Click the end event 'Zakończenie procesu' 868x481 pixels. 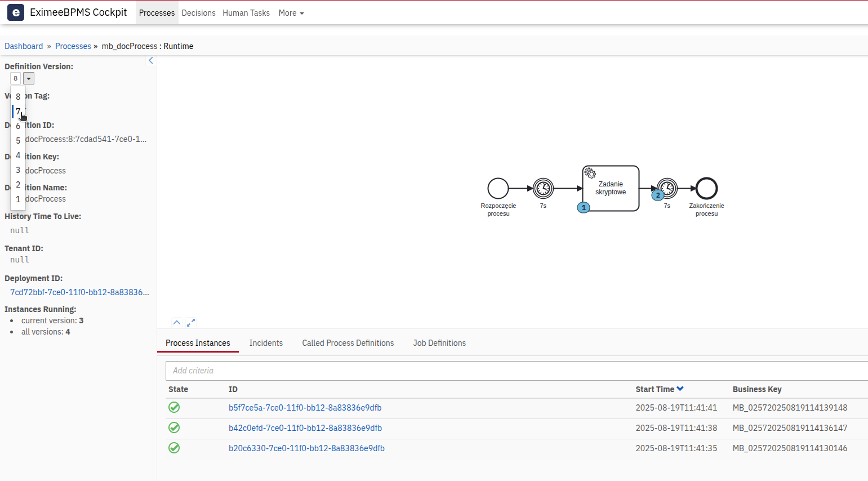point(706,188)
